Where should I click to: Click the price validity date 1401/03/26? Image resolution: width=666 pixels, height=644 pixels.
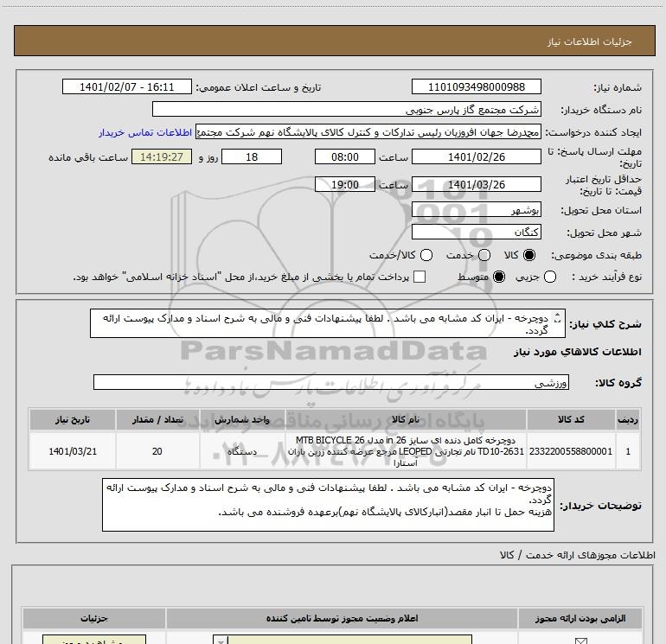pyautogui.click(x=476, y=185)
